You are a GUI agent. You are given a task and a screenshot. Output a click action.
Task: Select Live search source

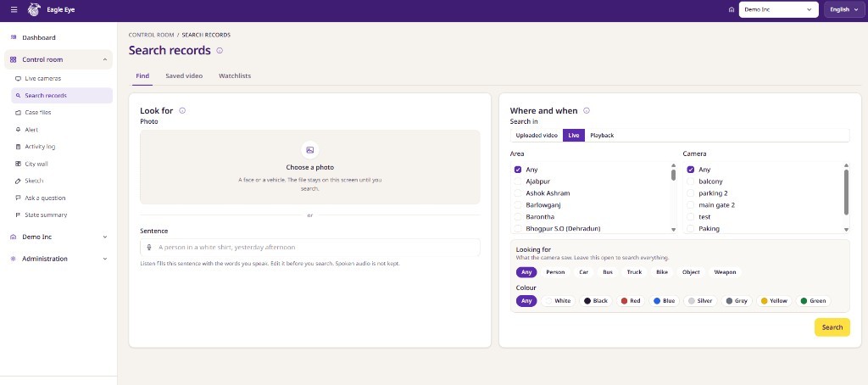coord(574,135)
